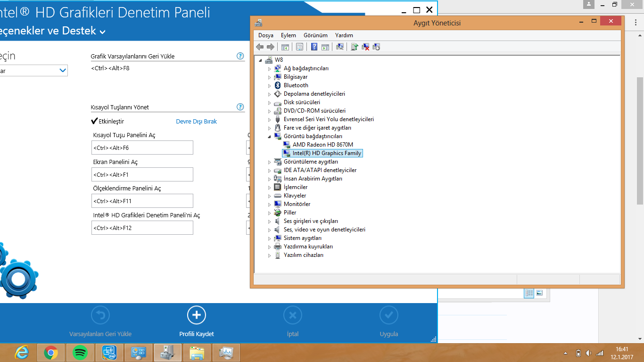The image size is (644, 362).
Task: Click the Aygıt Yöneticisi toolbox taskbar icon
Action: (x=168, y=353)
